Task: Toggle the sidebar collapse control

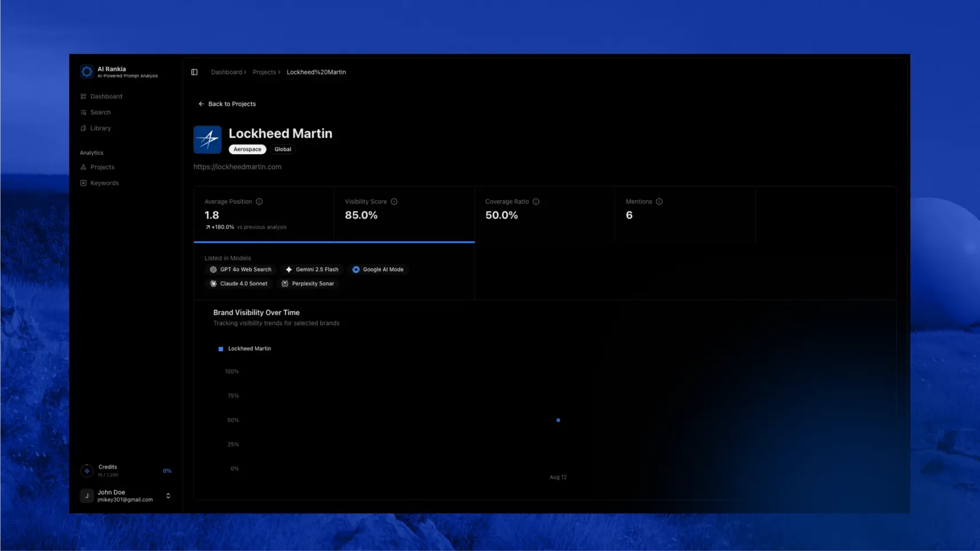Action: tap(194, 72)
